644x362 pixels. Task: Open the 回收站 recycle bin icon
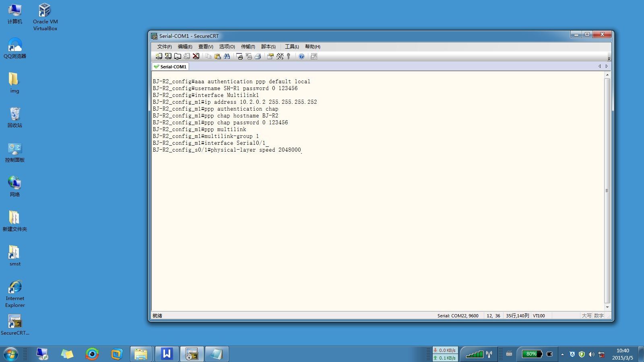coord(15,117)
